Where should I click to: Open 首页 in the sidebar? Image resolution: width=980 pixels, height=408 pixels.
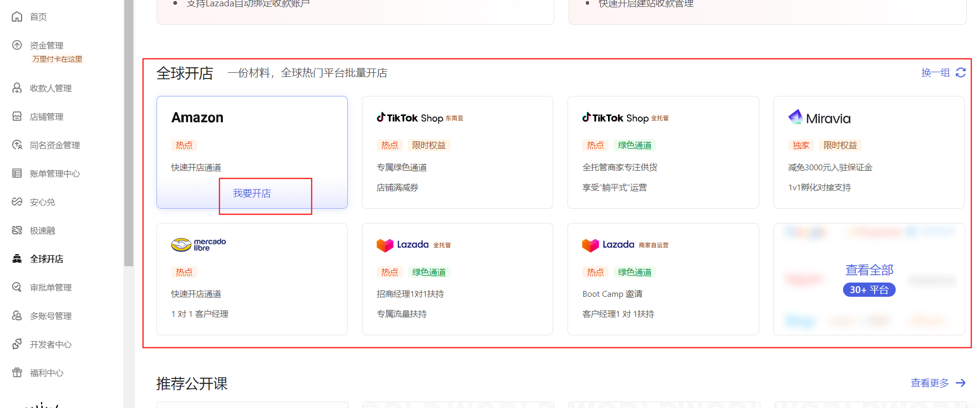click(38, 17)
